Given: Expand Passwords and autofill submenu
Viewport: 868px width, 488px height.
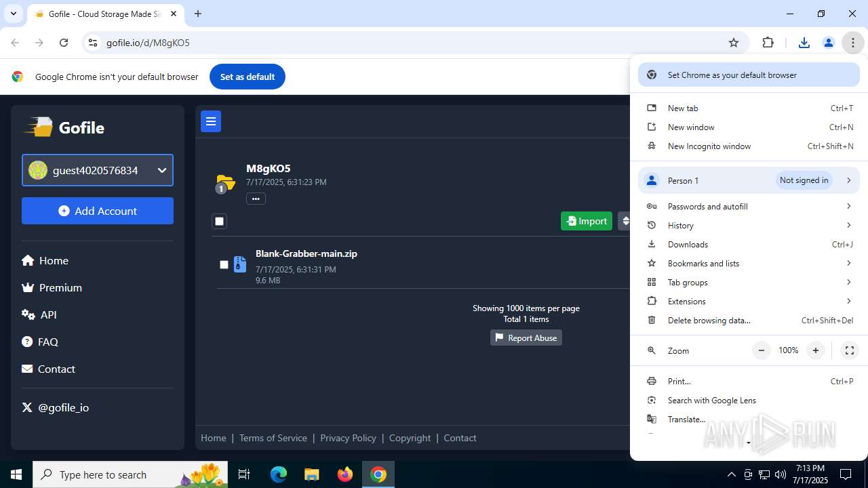Looking at the screenshot, I should pyautogui.click(x=749, y=206).
